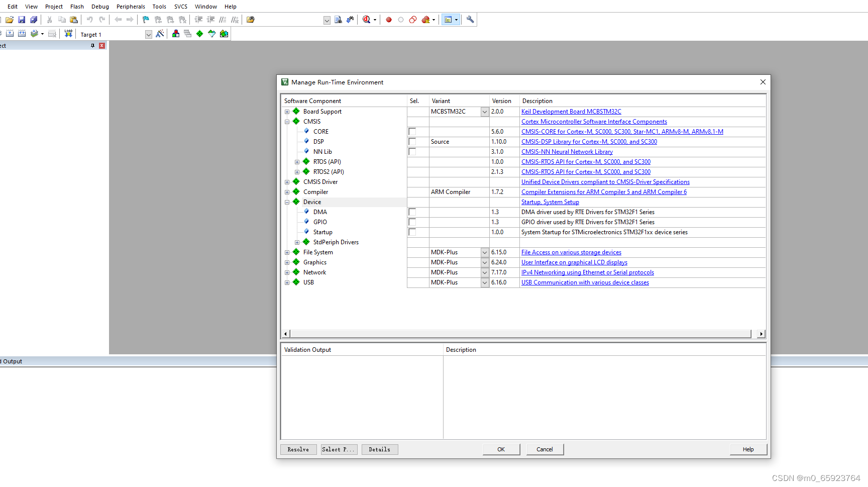Viewport: 868px width, 487px height.
Task: Click the Resolve button
Action: [x=298, y=449]
